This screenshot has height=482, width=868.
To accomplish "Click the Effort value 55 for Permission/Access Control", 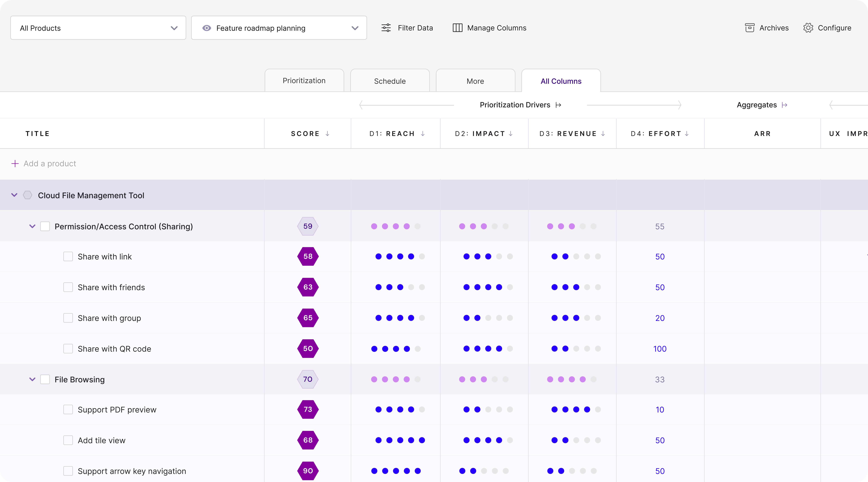I will coord(660,226).
